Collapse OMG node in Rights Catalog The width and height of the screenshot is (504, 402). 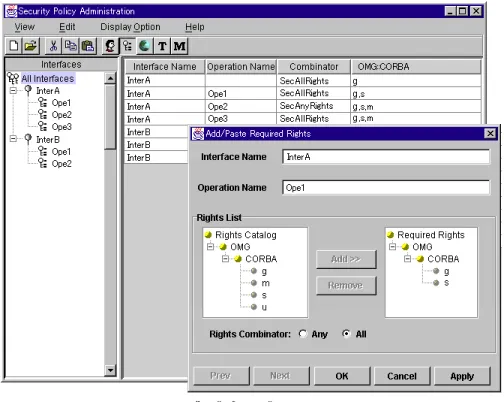[210, 247]
